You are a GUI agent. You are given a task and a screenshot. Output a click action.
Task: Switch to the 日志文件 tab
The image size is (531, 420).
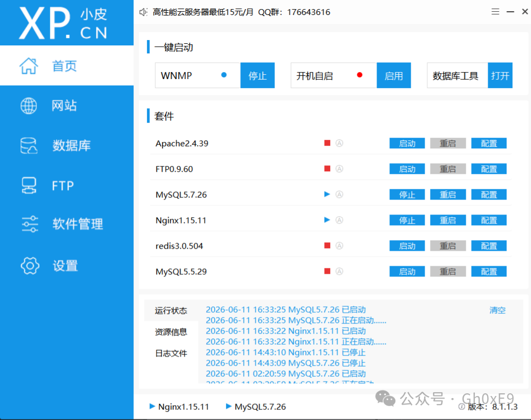[x=171, y=353]
